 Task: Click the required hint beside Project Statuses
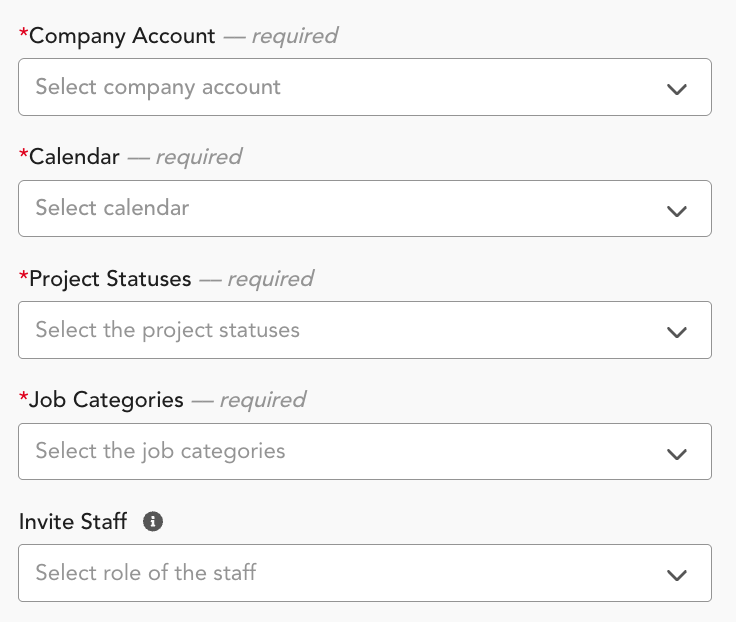click(x=270, y=279)
